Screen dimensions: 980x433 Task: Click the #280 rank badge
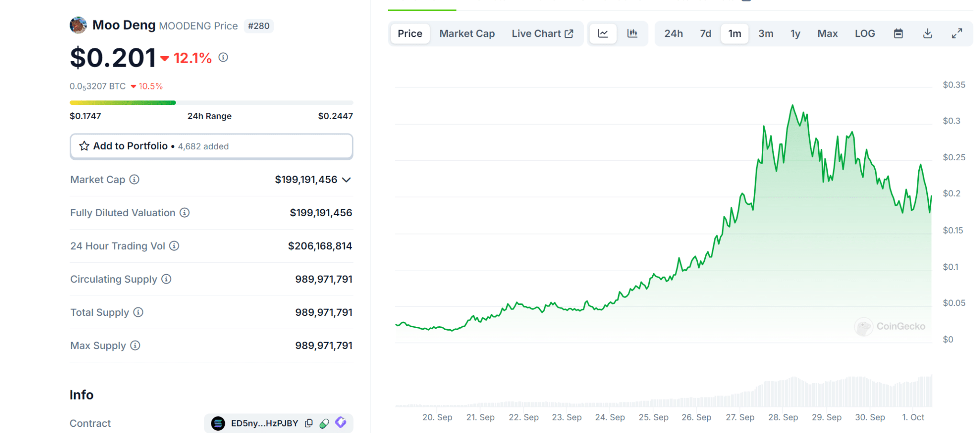tap(259, 26)
